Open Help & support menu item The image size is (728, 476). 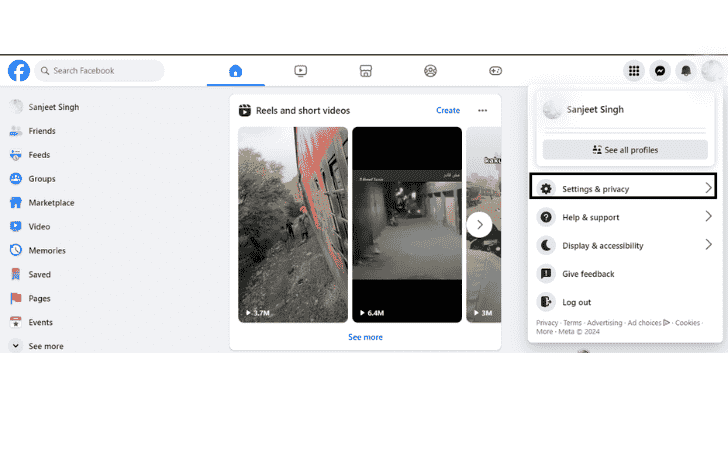pos(625,217)
